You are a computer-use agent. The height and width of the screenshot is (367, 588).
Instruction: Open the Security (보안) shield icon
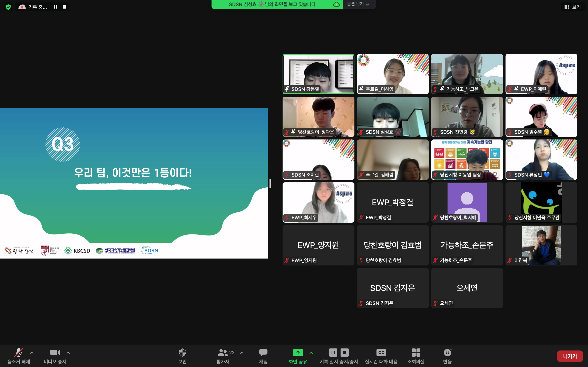(182, 353)
